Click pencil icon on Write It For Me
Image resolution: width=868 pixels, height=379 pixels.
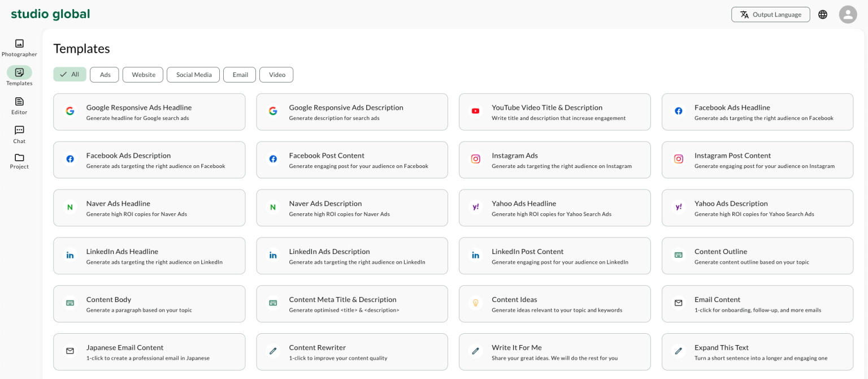pos(476,351)
